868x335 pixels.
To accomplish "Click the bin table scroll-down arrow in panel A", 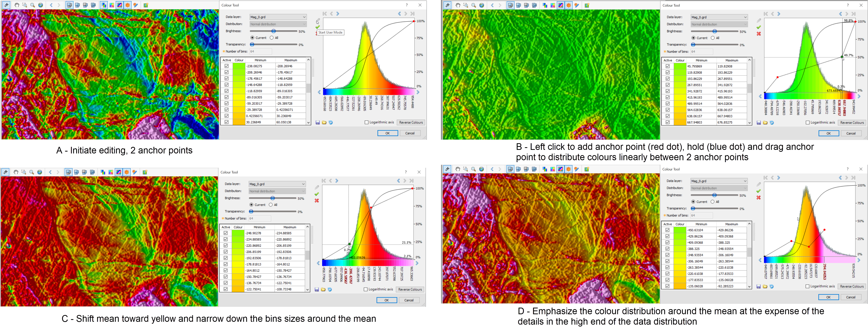I will click(308, 123).
